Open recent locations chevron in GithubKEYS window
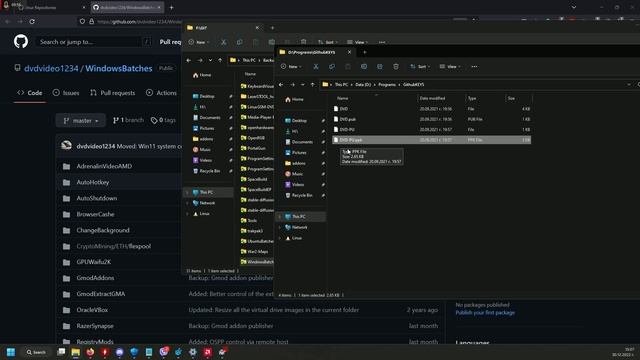 [x=302, y=84]
